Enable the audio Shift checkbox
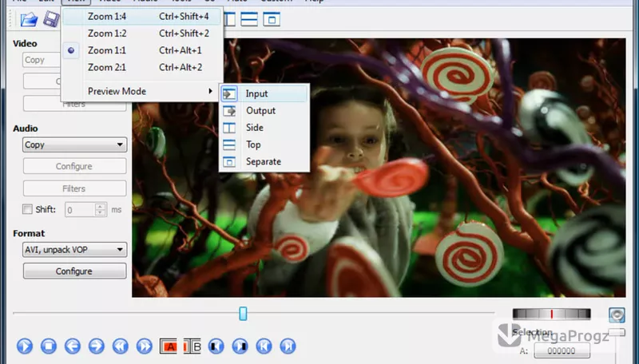This screenshot has height=364, width=639. click(x=27, y=209)
